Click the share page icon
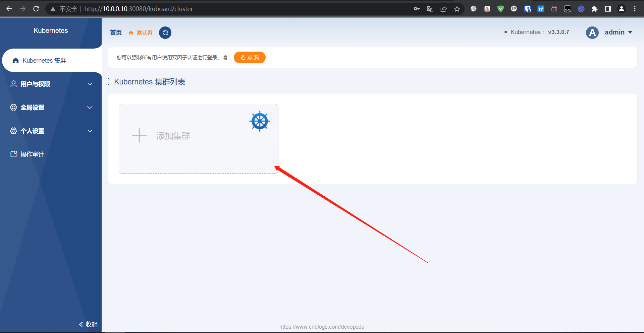Screen dimensions: 644x333 click(x=443, y=9)
